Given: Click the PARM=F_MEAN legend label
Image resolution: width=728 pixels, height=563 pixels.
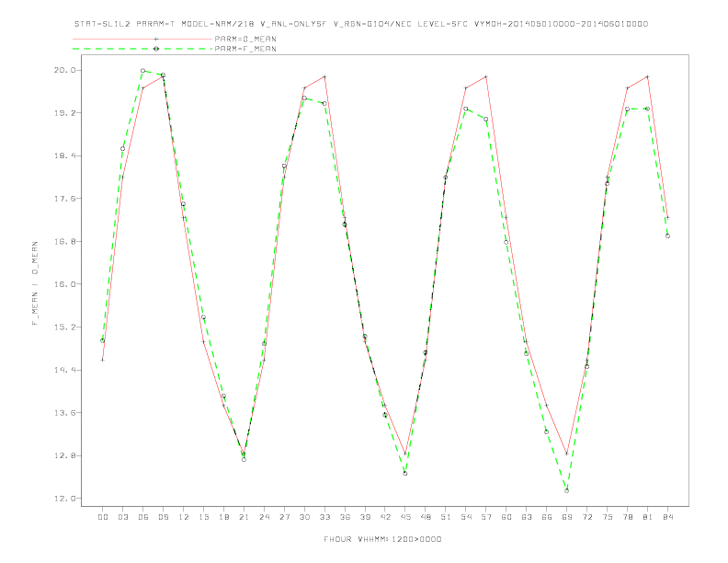Looking at the screenshot, I should tap(245, 49).
